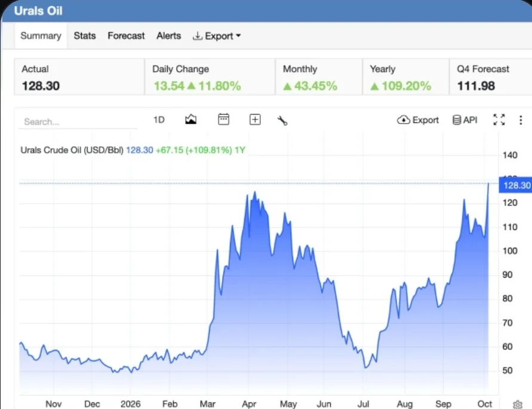Select the Alerts tab
532x409 pixels.
pyautogui.click(x=168, y=36)
